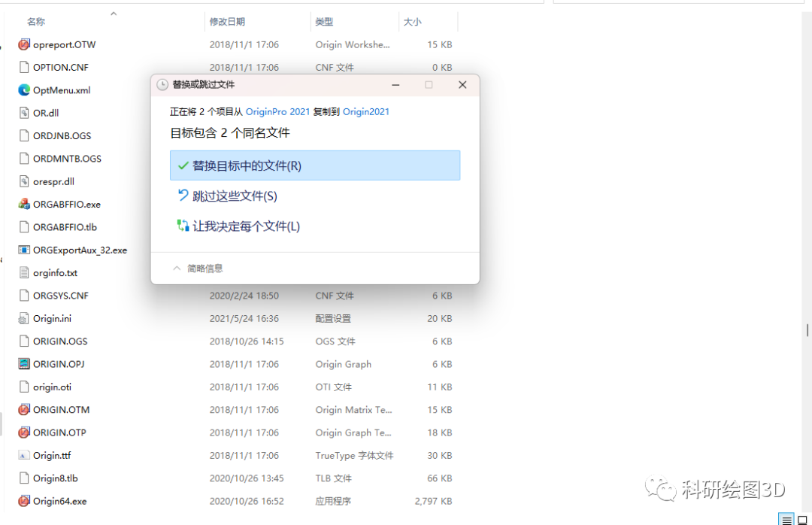
Task: Click the OPTION.CNF file icon
Action: [24, 68]
